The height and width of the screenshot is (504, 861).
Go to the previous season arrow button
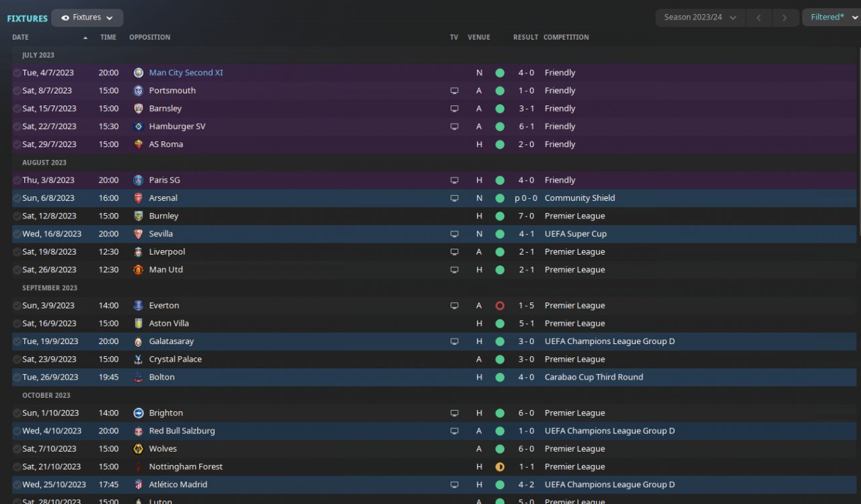759,17
